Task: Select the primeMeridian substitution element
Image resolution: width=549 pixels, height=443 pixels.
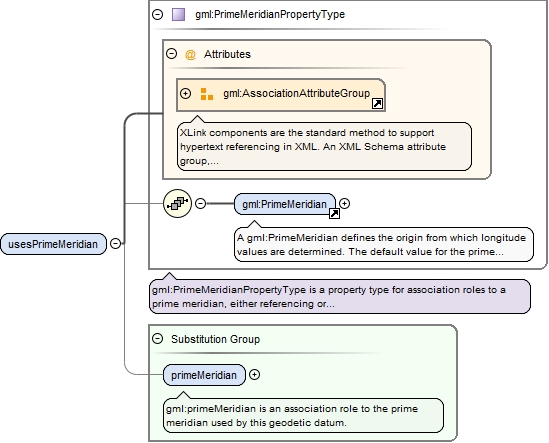Action: coord(204,375)
